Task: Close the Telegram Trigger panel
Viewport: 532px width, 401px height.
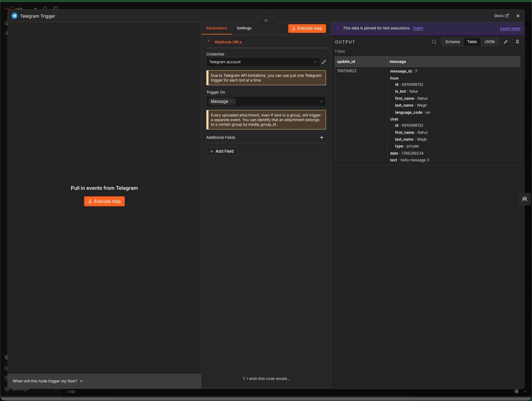Action: click(518, 16)
